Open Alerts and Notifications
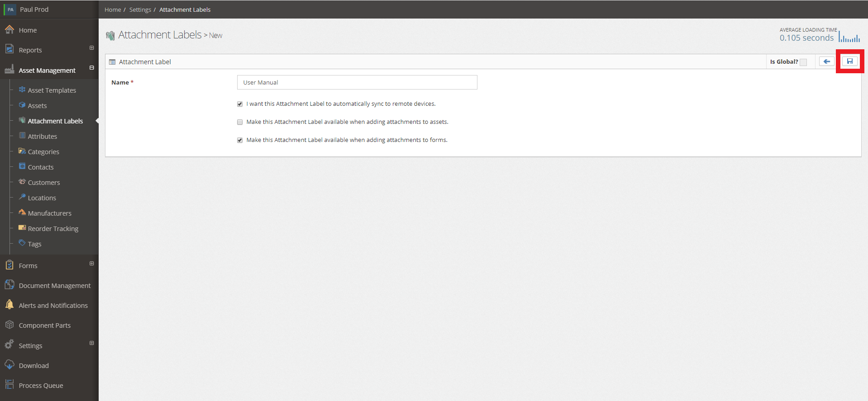Image resolution: width=868 pixels, height=401 pixels. (53, 306)
